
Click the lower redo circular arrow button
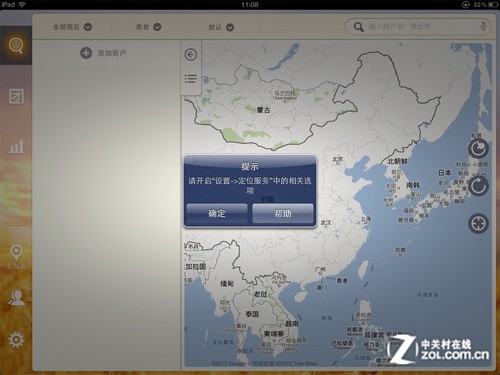[x=478, y=186]
